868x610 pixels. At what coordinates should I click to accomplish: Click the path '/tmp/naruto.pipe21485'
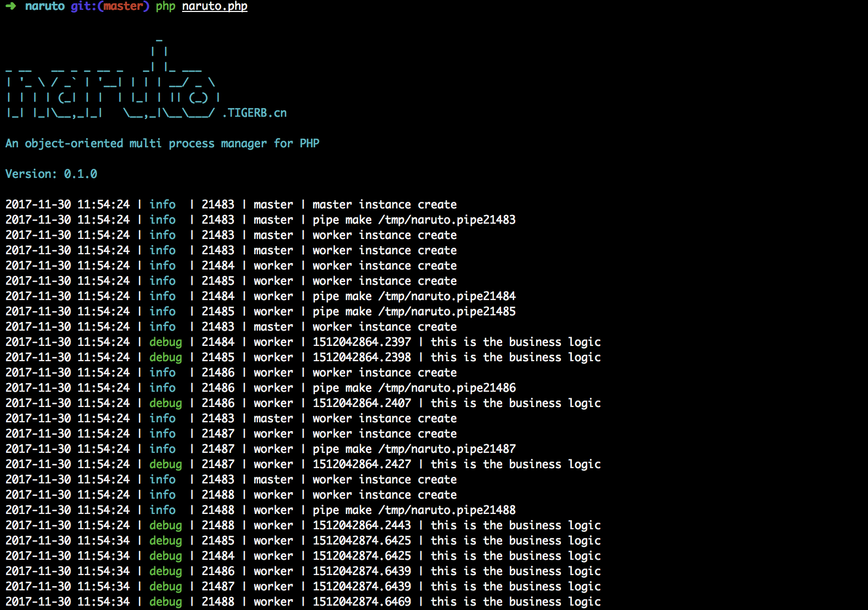[447, 312]
